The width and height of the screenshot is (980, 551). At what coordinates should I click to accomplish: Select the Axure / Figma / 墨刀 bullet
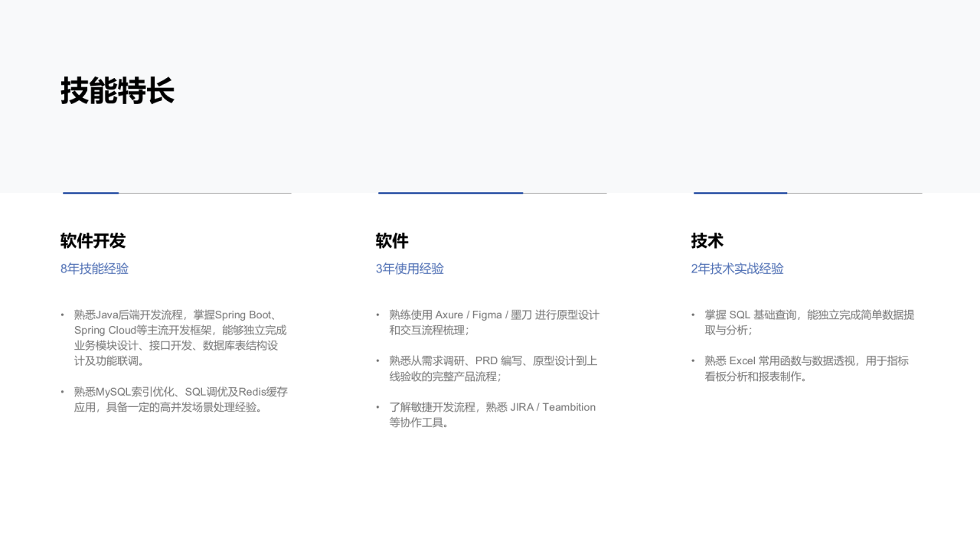494,322
